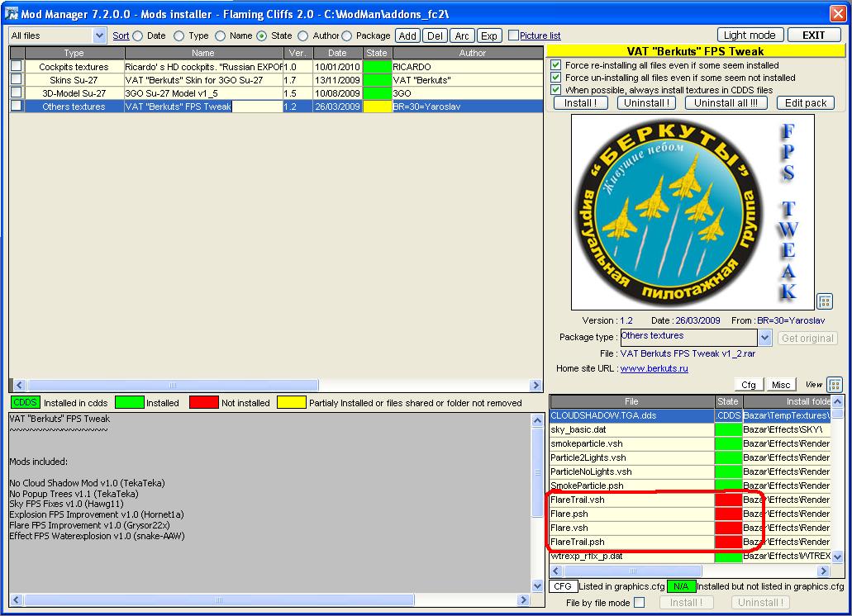Switch to Light mode
This screenshot has width=852, height=616.
point(750,35)
